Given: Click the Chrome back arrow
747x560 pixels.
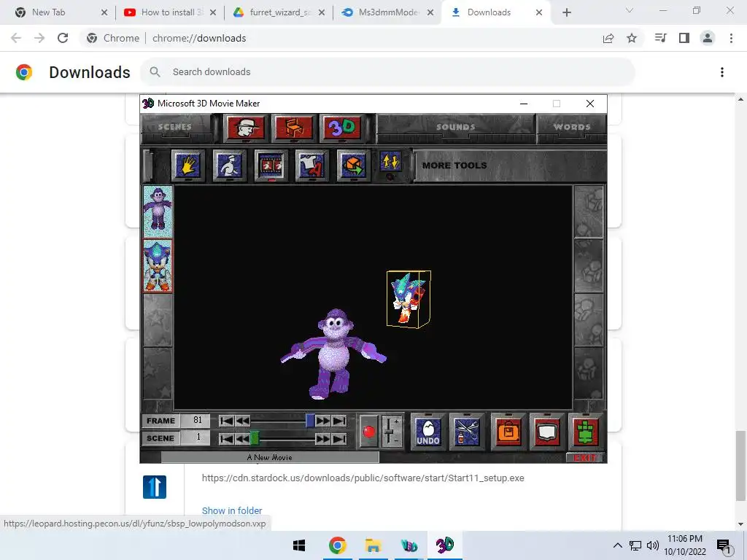Looking at the screenshot, I should (x=16, y=38).
